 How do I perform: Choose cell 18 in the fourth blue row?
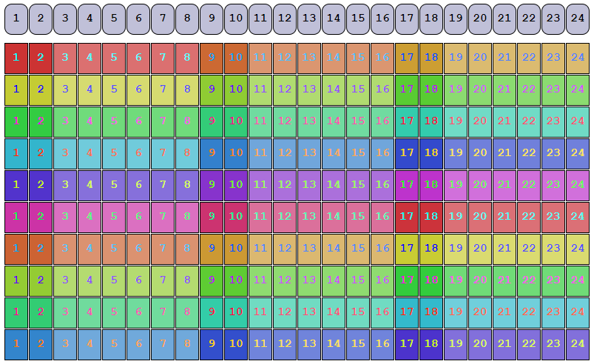pyautogui.click(x=431, y=153)
